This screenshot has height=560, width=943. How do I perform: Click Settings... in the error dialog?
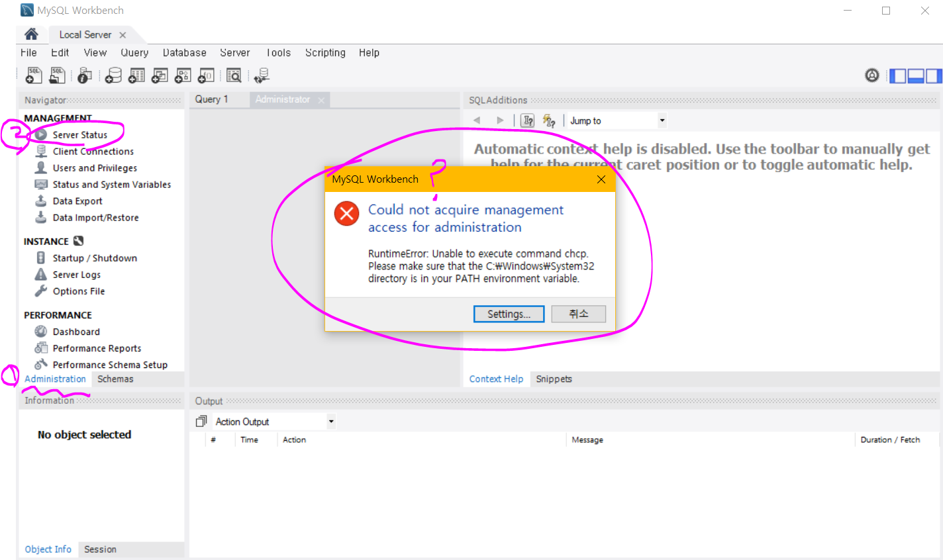(509, 314)
